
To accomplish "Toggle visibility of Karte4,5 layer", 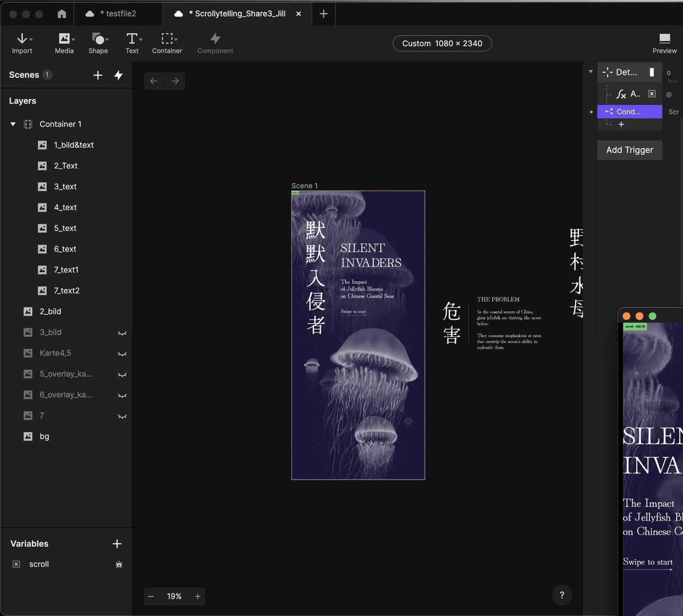I will tap(122, 354).
